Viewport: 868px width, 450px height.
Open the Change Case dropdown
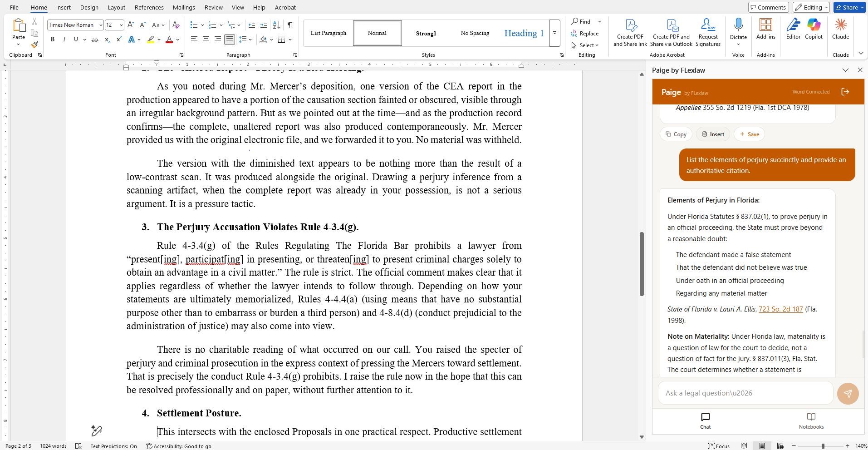[x=158, y=25]
